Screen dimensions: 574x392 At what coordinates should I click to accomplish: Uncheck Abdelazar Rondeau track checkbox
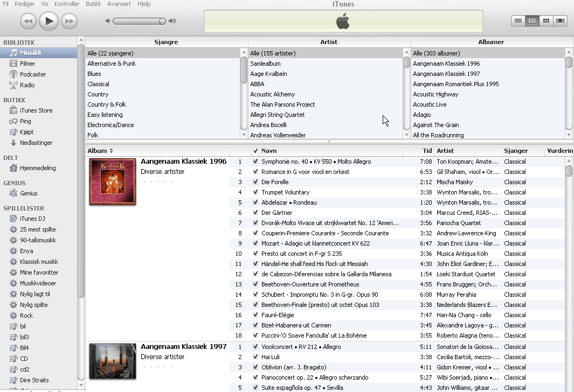point(255,202)
